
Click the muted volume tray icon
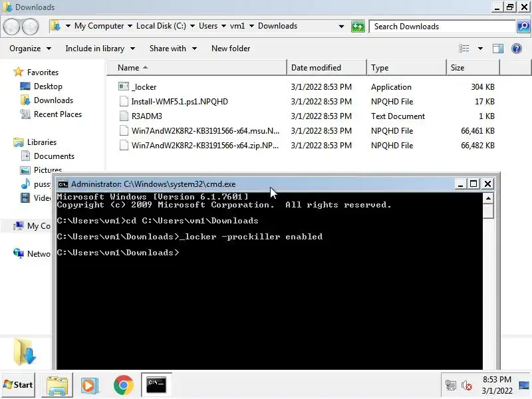467,386
